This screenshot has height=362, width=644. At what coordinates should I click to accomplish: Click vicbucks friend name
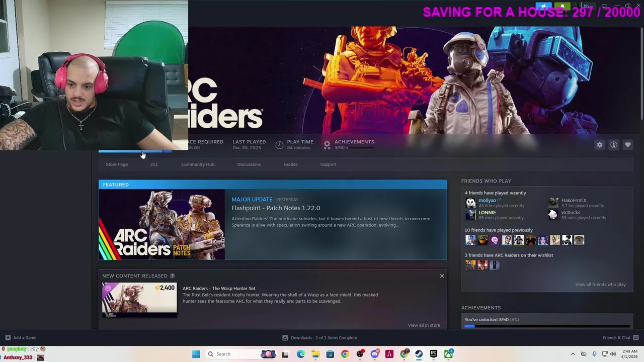pyautogui.click(x=571, y=213)
